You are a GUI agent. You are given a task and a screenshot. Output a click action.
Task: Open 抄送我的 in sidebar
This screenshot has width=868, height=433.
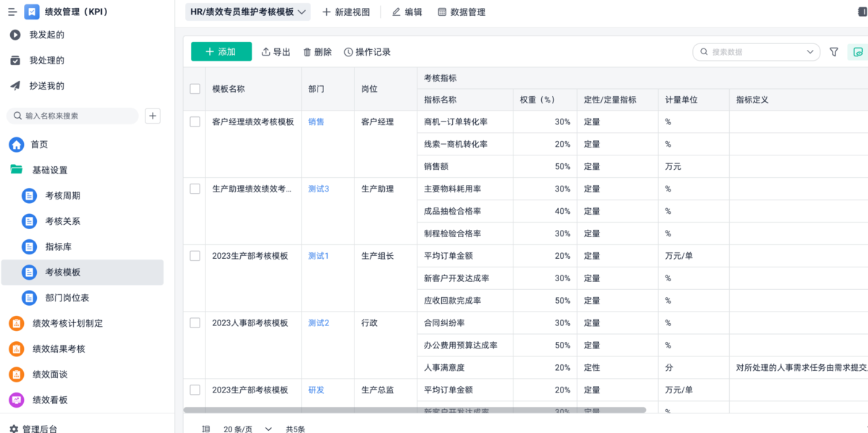coord(46,86)
